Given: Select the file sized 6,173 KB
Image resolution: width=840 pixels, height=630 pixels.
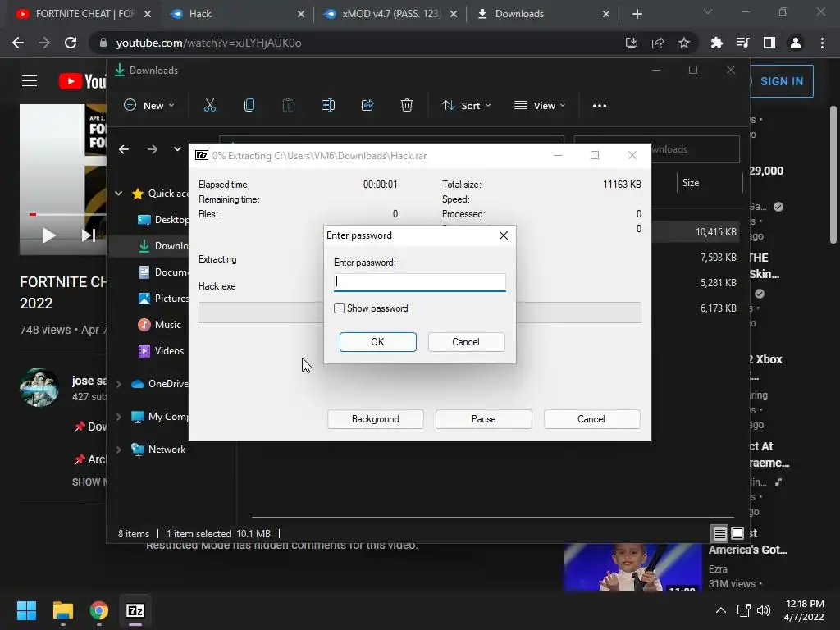Looking at the screenshot, I should tap(718, 308).
